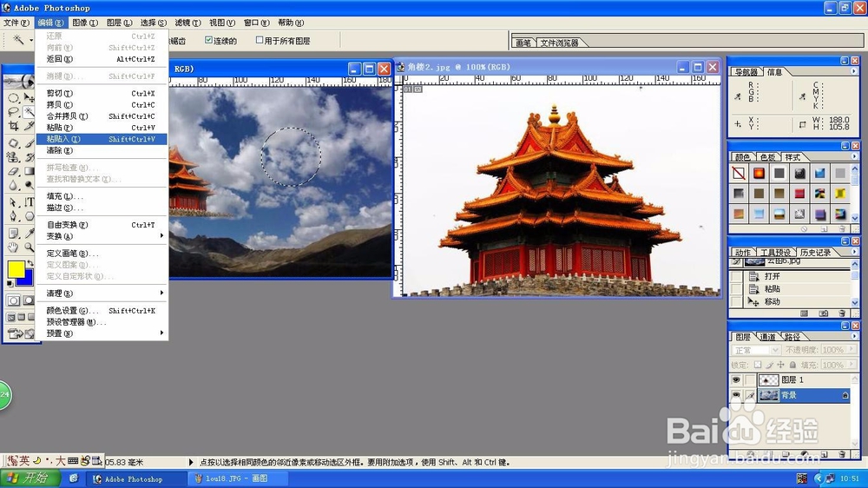Toggle history brush source box beside 打开
This screenshot has width=868, height=488.
point(736,276)
